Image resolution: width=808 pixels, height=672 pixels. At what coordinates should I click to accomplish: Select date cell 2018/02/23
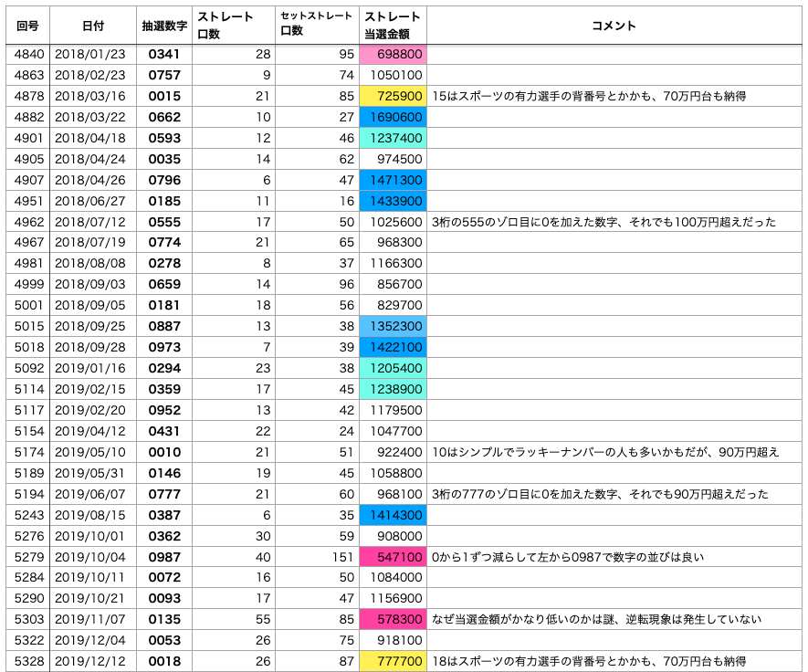point(93,75)
